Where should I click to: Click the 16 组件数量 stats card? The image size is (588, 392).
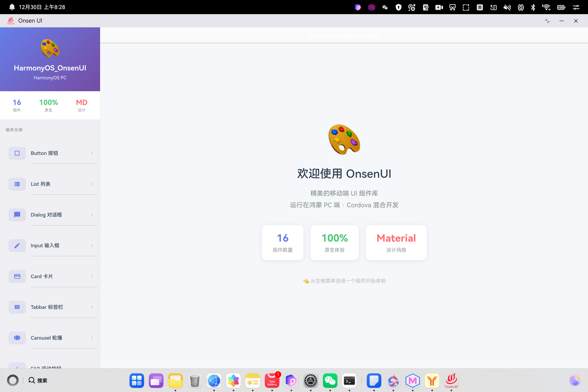(283, 243)
